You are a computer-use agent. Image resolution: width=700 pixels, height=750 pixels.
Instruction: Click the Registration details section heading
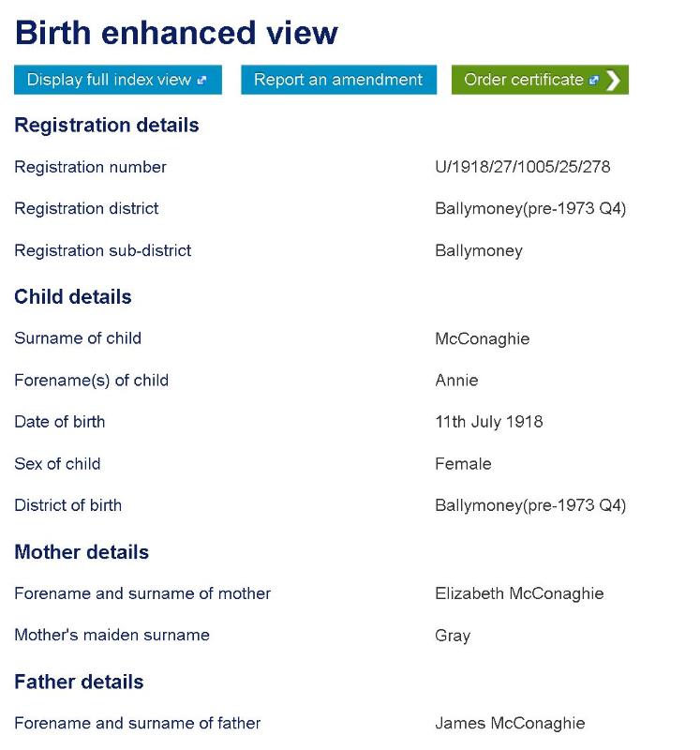coord(107,125)
